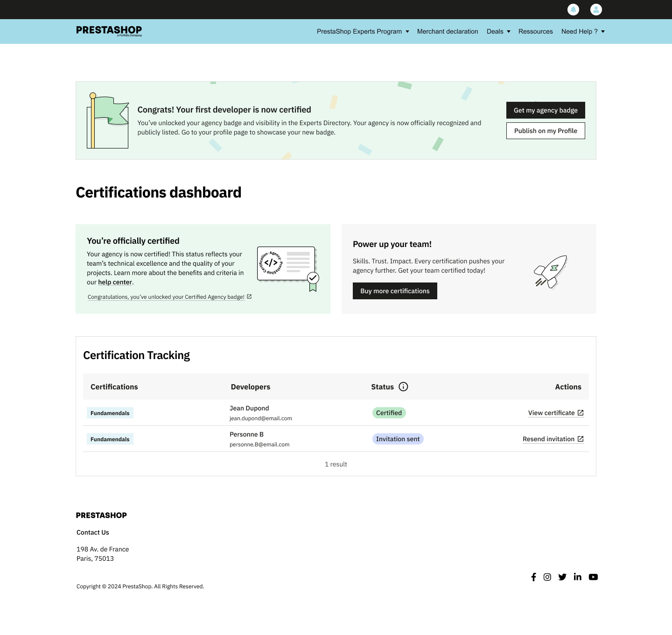Open the help center link
The image size is (672, 635).
pos(115,282)
